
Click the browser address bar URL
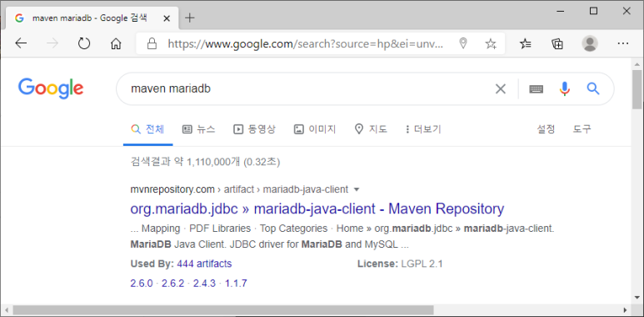306,43
